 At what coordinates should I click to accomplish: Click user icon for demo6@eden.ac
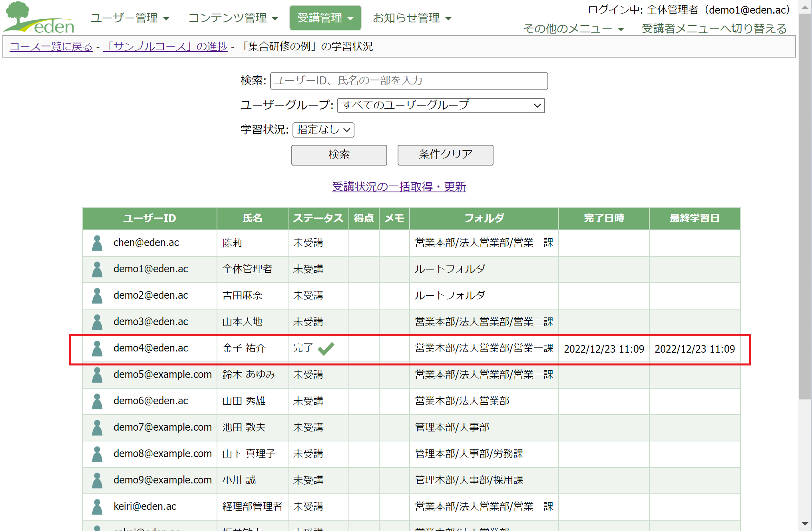pos(97,401)
